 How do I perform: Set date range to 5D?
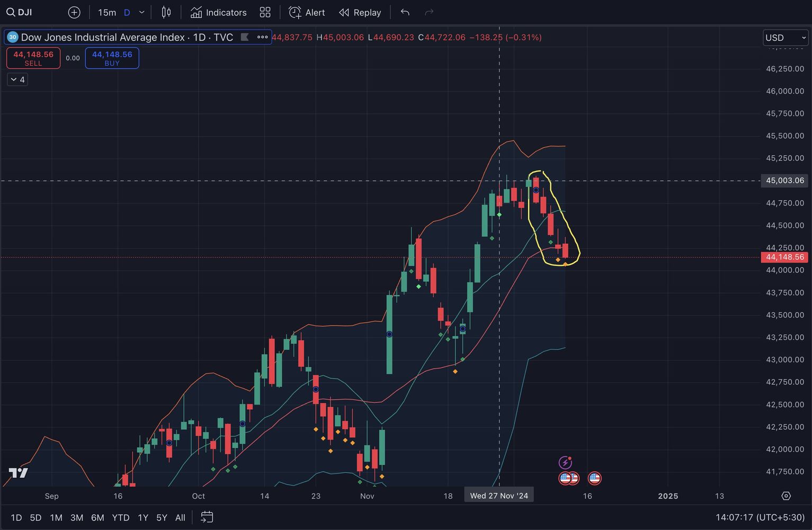pos(35,517)
